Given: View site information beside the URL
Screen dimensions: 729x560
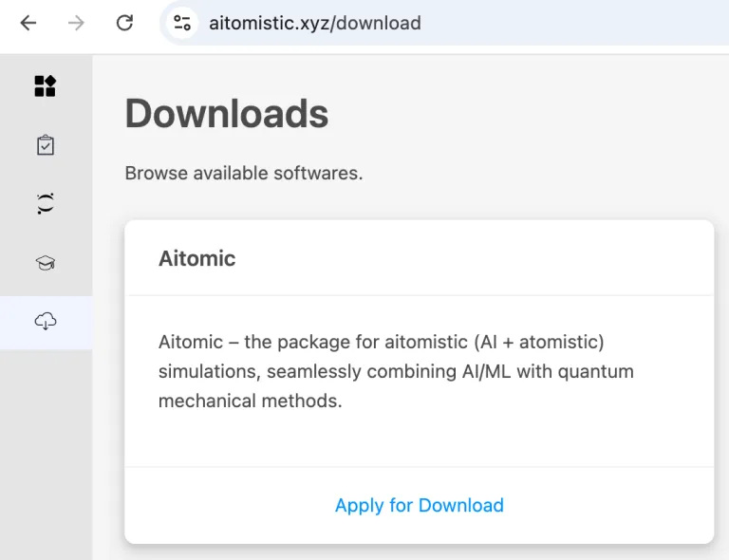Looking at the screenshot, I should click(182, 23).
